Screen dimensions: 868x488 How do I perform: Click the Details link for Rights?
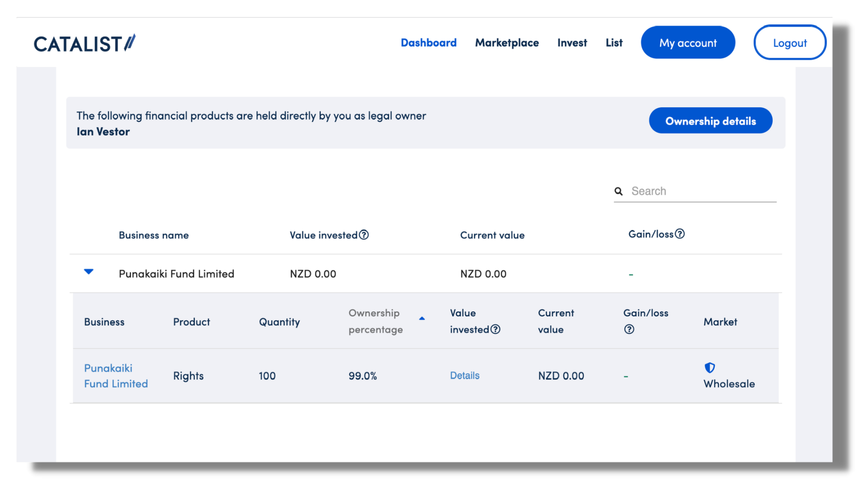click(x=465, y=375)
